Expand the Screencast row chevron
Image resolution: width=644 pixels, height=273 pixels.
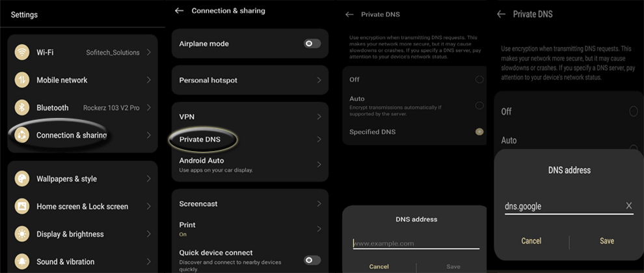319,204
